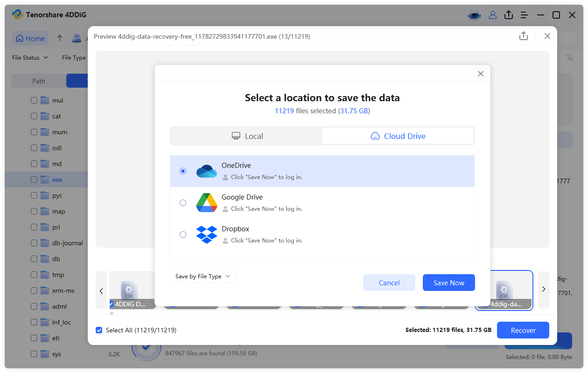Click the up arrow navigation icon
Screen dimensions: 588x373
pyautogui.click(x=60, y=38)
